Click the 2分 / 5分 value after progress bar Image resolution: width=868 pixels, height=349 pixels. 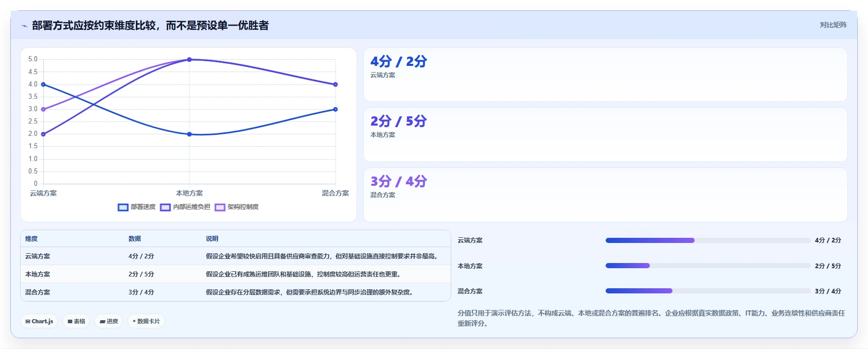point(828,266)
